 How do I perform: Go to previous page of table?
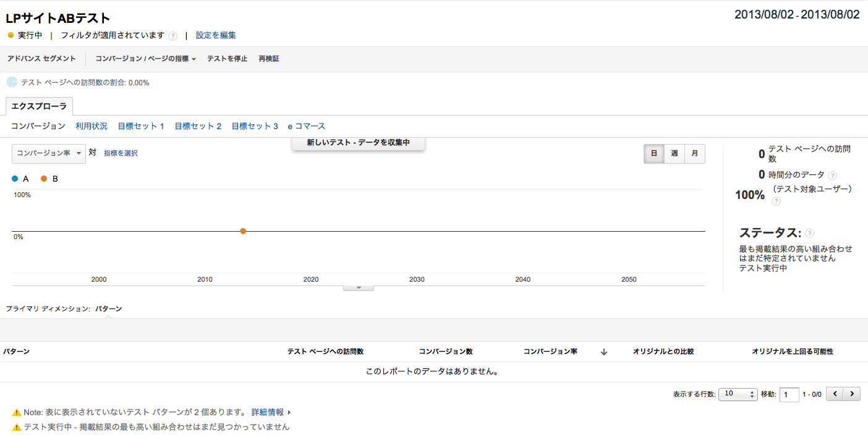[835, 394]
